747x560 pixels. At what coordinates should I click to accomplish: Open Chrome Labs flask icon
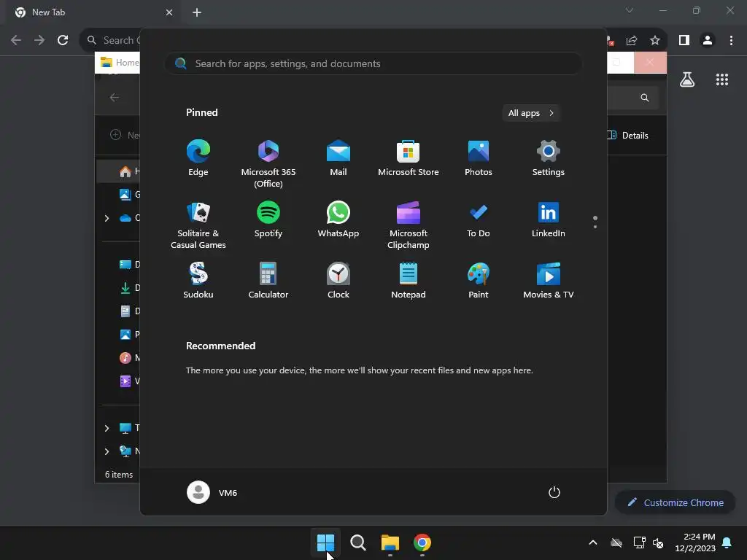[x=687, y=79]
